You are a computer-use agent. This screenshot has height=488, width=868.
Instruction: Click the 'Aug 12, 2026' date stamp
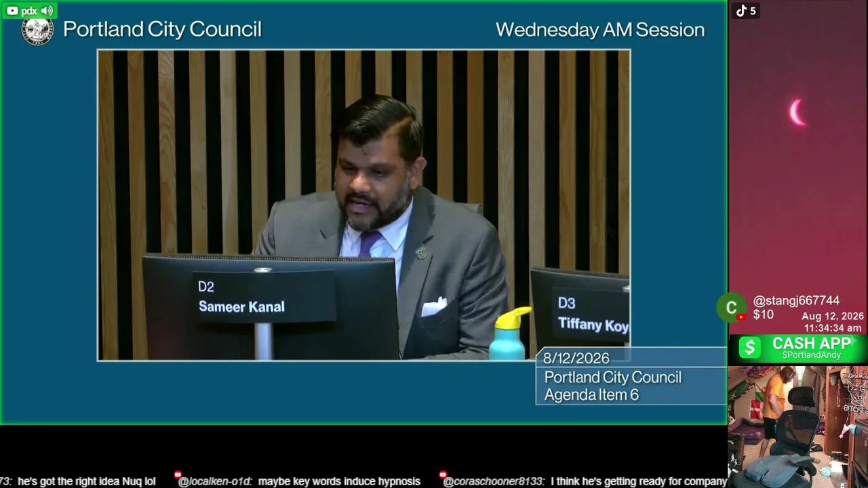[x=833, y=317]
